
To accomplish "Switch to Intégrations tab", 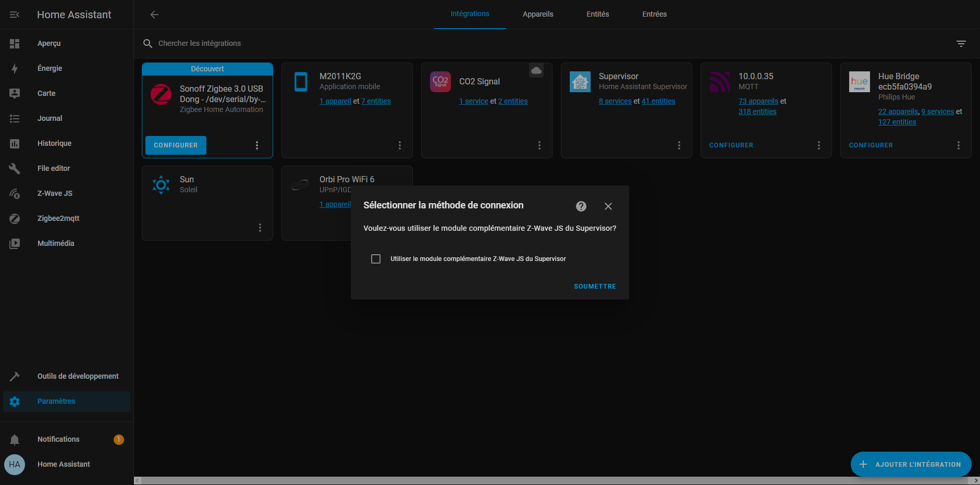I will tap(470, 14).
